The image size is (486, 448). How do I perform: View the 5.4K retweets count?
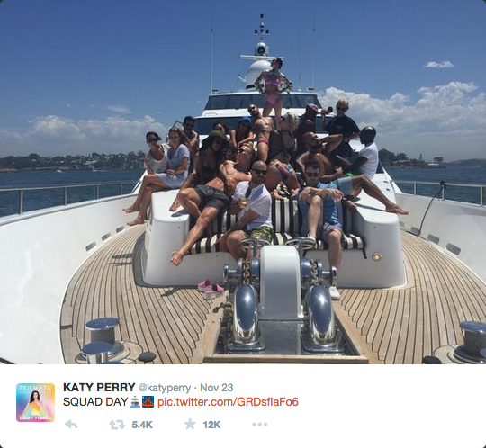(x=142, y=425)
